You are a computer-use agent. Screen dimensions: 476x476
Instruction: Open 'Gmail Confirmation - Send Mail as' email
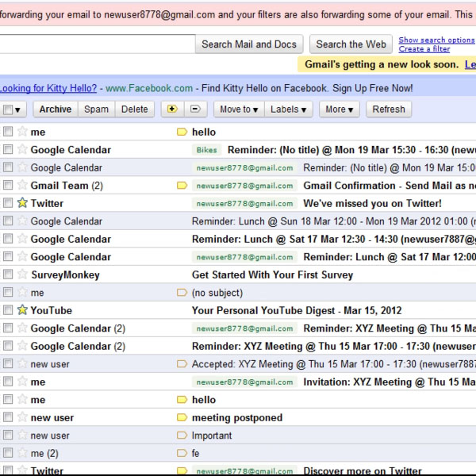click(390, 185)
